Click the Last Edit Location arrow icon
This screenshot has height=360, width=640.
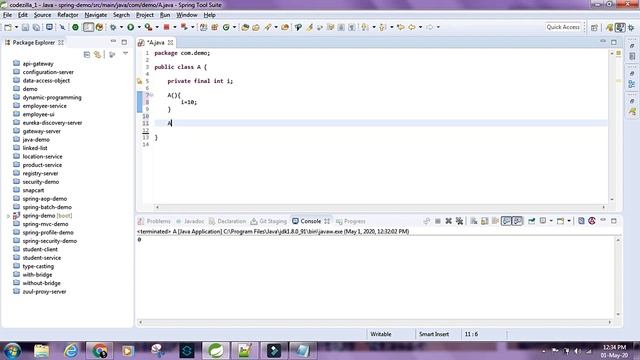tap(400, 27)
